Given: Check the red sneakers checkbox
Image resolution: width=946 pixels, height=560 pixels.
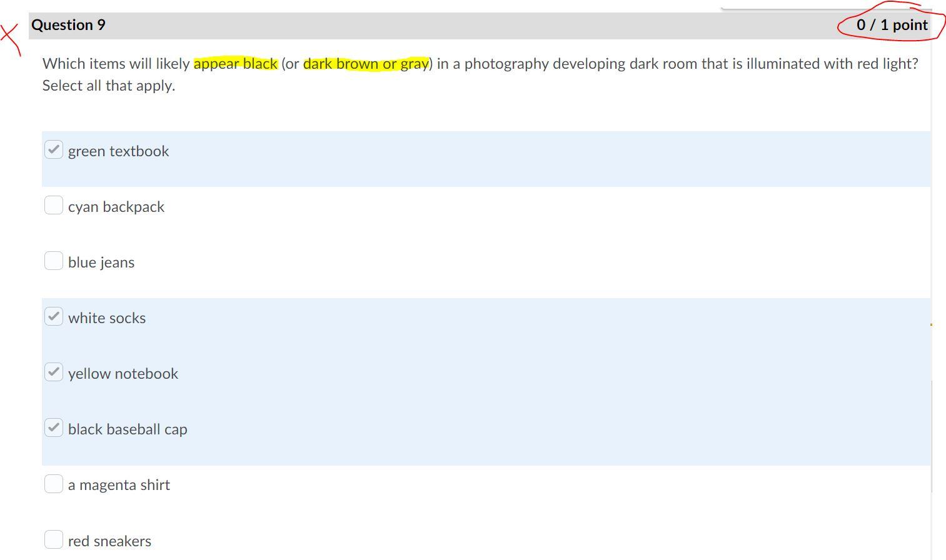Looking at the screenshot, I should 54,539.
